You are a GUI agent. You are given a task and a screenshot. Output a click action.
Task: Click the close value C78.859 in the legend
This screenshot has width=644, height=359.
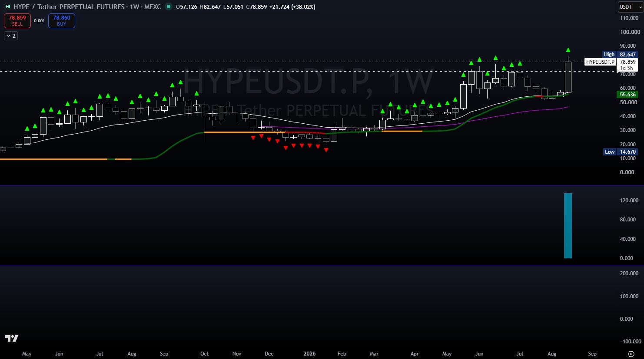[x=256, y=7]
